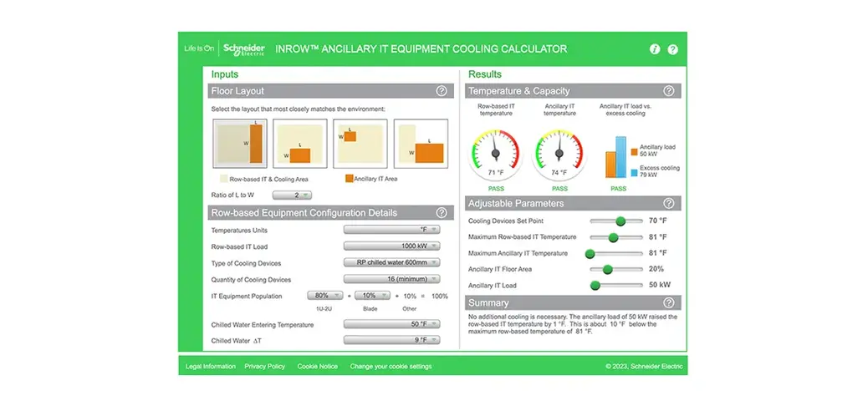Open the Blade population 10% dropdown
The image size is (868, 406).
pyautogui.click(x=373, y=296)
